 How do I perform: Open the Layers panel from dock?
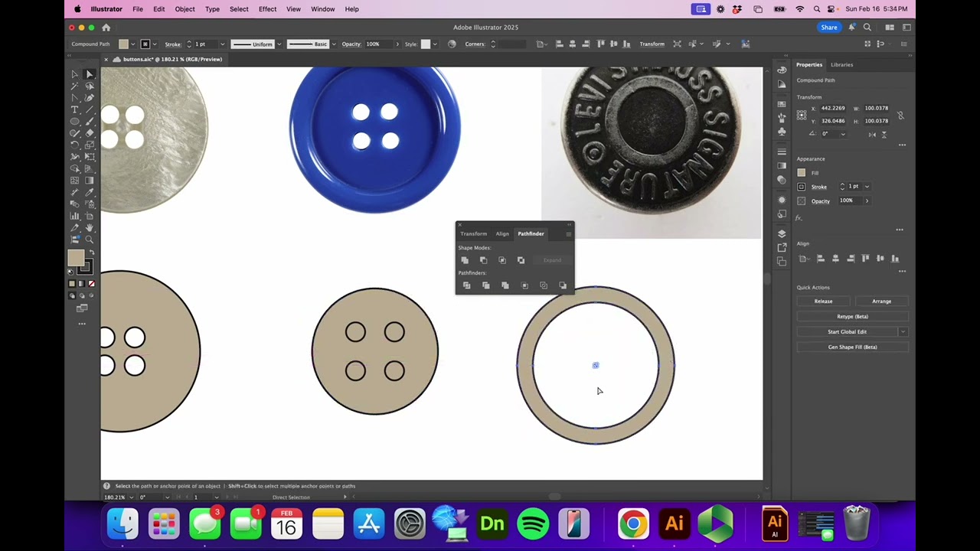(x=782, y=233)
